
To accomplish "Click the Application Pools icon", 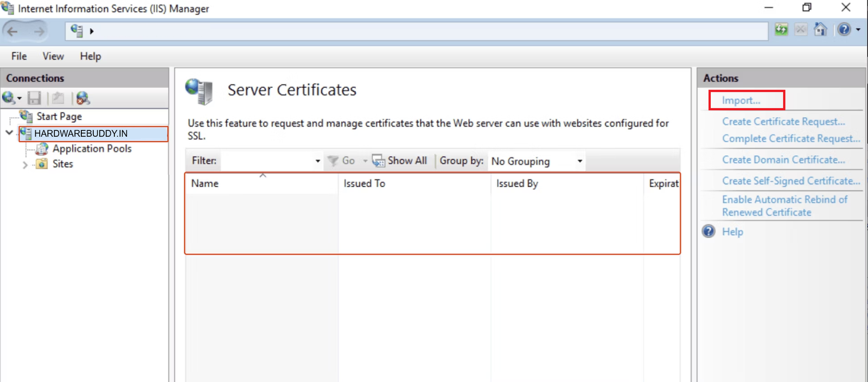I will [42, 149].
